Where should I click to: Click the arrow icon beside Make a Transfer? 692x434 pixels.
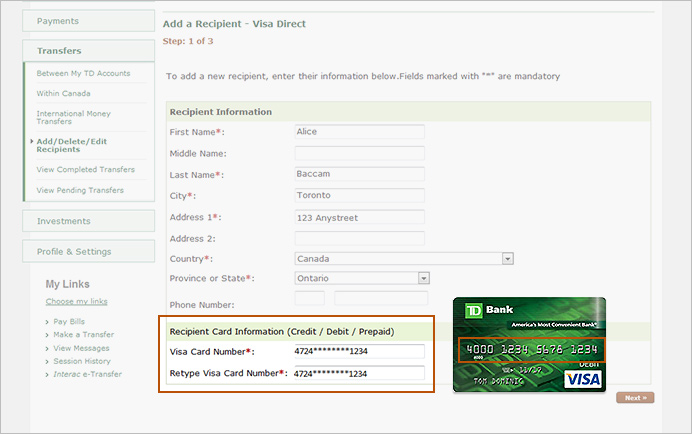click(47, 336)
